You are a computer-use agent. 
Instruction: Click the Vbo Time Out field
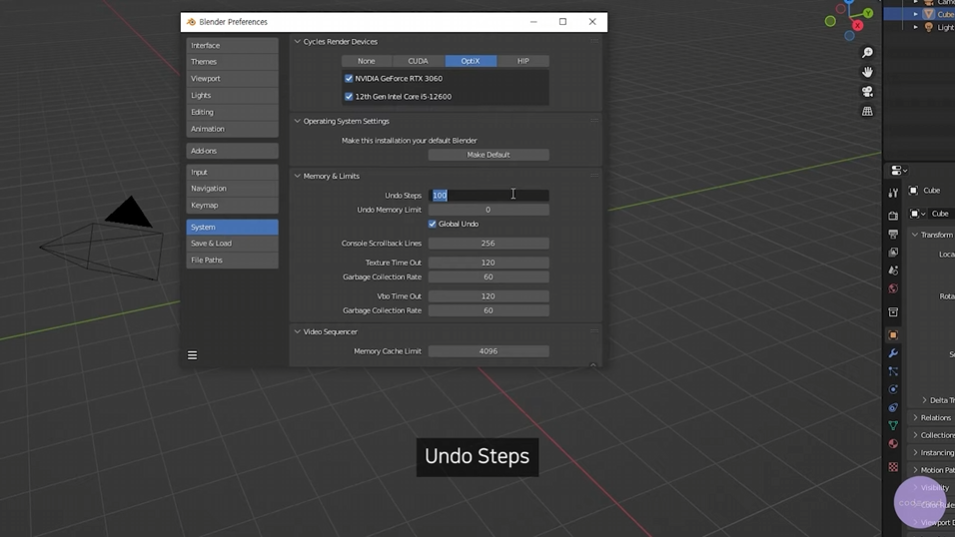[488, 296]
